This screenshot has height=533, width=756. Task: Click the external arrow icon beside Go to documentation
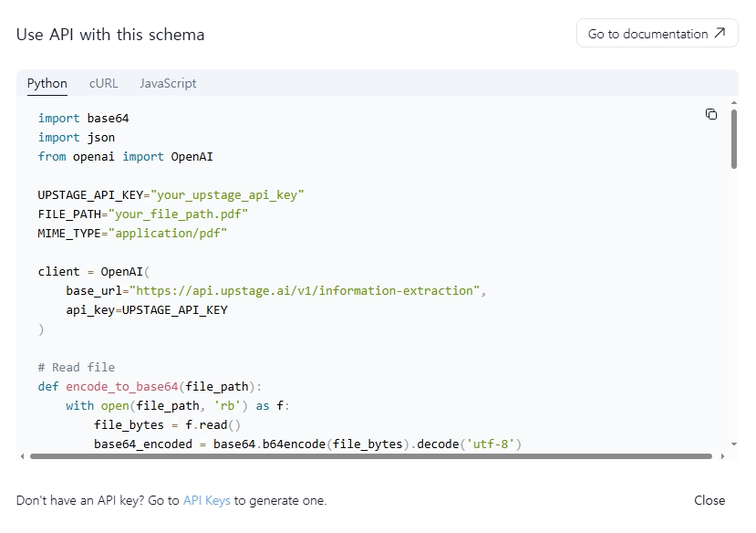720,34
